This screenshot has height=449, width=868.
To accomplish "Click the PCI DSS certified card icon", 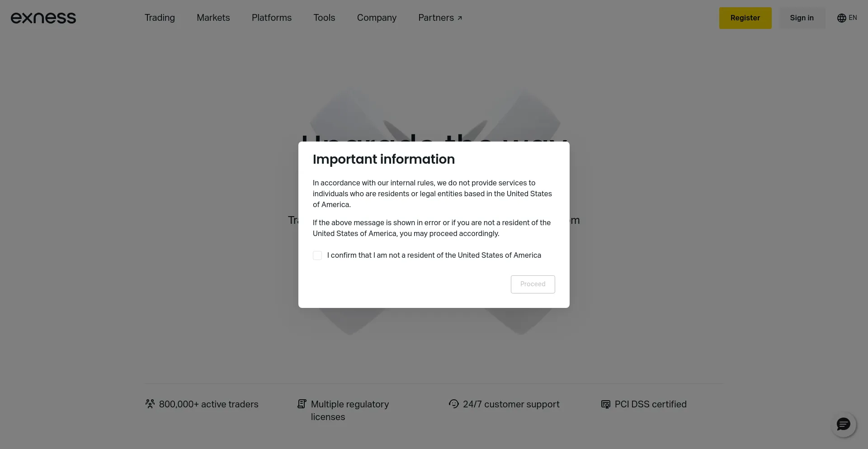I will pos(605,404).
